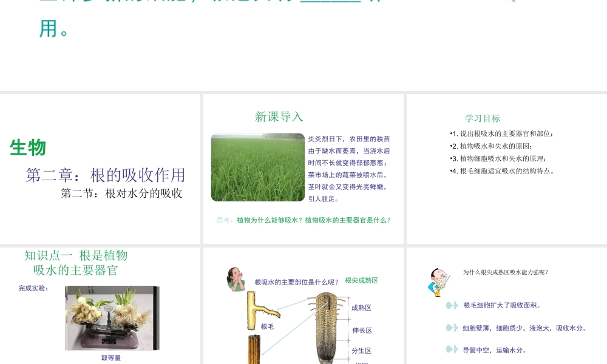
Task: Click the title 第二章：根的吸收作用
Action: 105,175
